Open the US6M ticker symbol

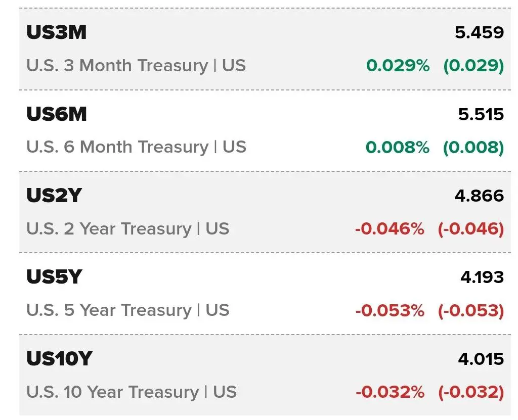[57, 114]
